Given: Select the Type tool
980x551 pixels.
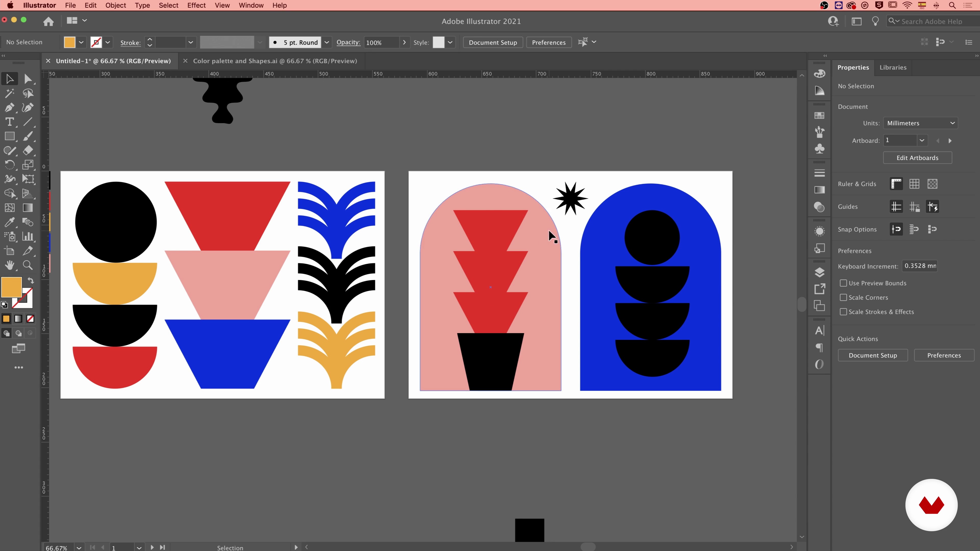Looking at the screenshot, I should click(9, 122).
